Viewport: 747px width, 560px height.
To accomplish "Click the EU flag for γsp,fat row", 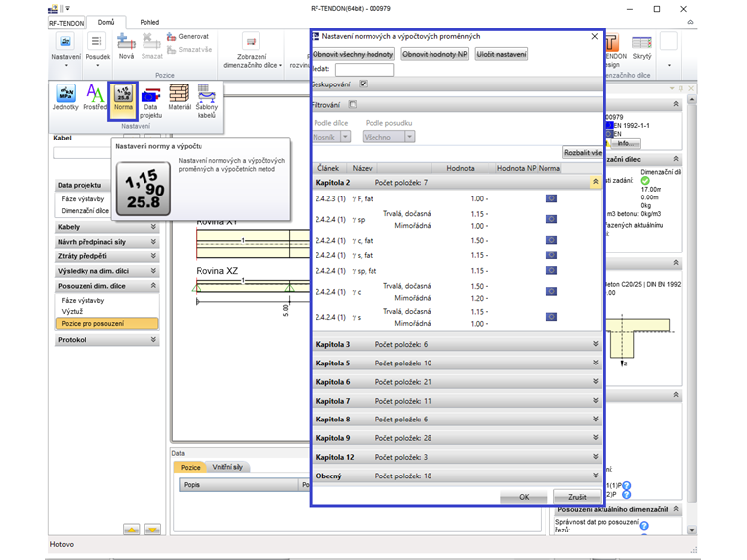I will 551,270.
